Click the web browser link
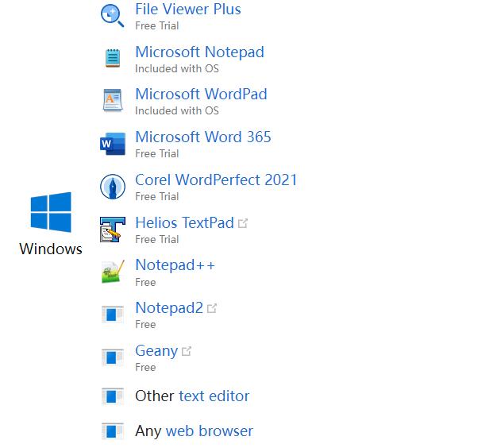The width and height of the screenshot is (497, 448). point(209,431)
